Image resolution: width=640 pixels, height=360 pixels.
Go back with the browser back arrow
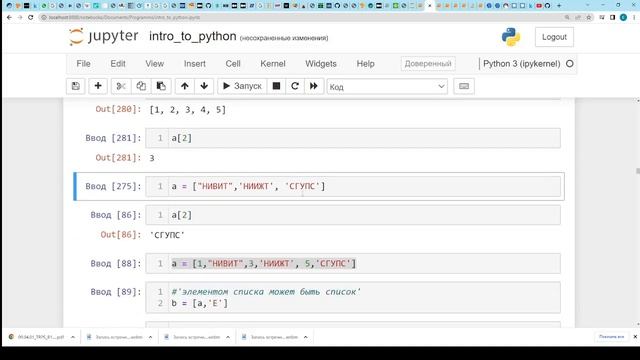coord(9,18)
